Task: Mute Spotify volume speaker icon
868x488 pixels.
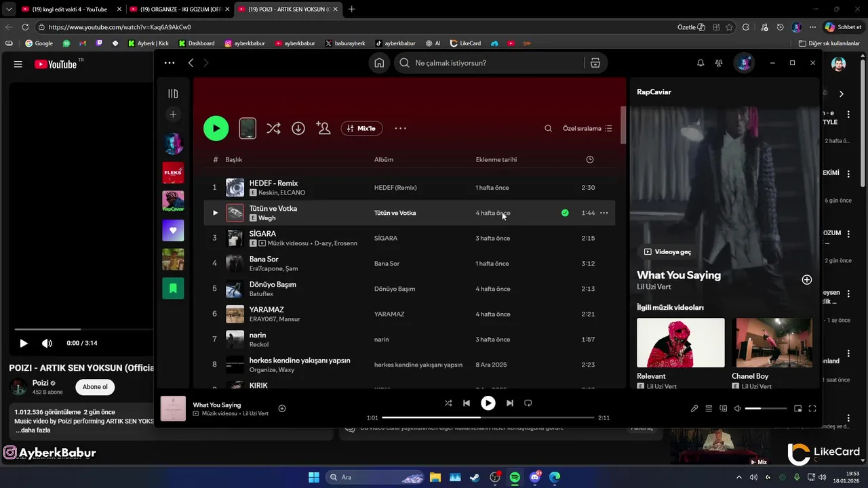Action: click(738, 409)
